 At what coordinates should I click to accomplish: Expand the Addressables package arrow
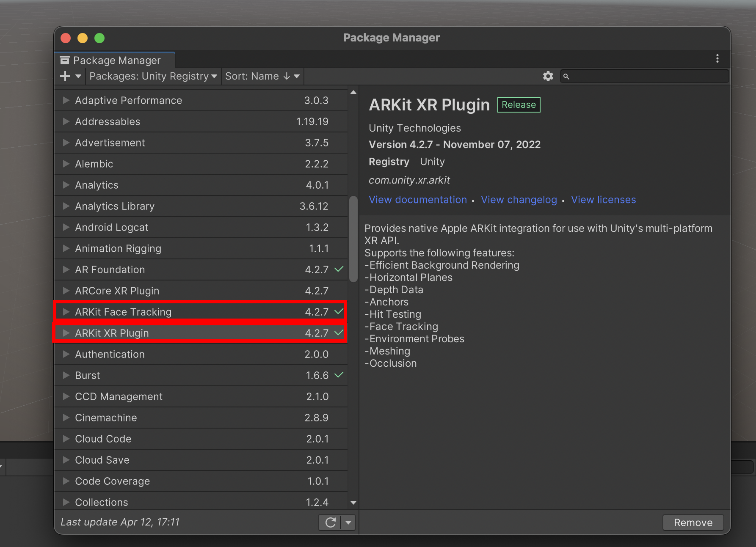66,121
